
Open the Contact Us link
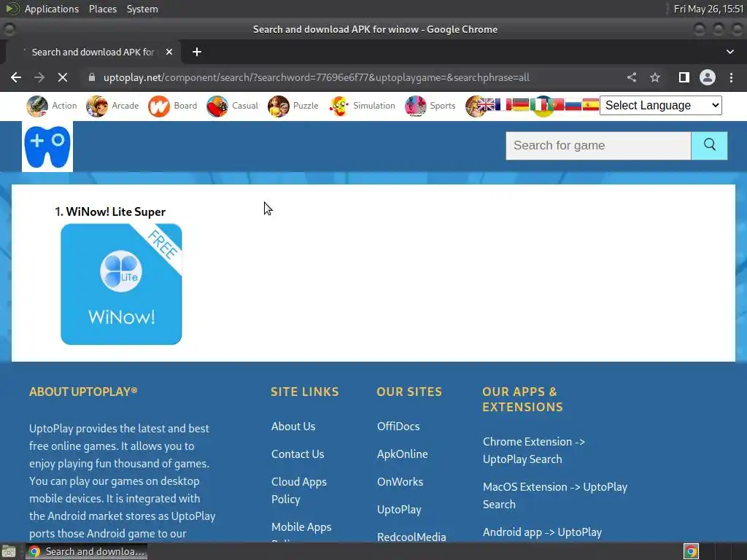tap(298, 454)
